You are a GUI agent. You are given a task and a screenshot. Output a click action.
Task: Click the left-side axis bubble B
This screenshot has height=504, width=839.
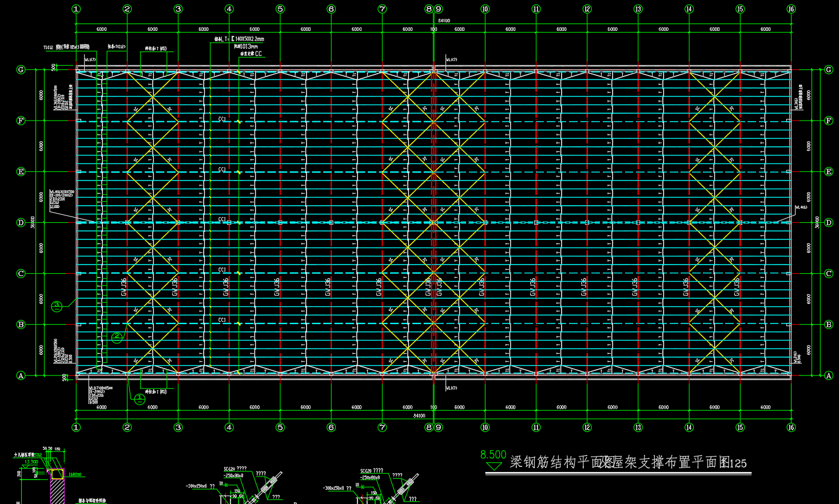(21, 325)
